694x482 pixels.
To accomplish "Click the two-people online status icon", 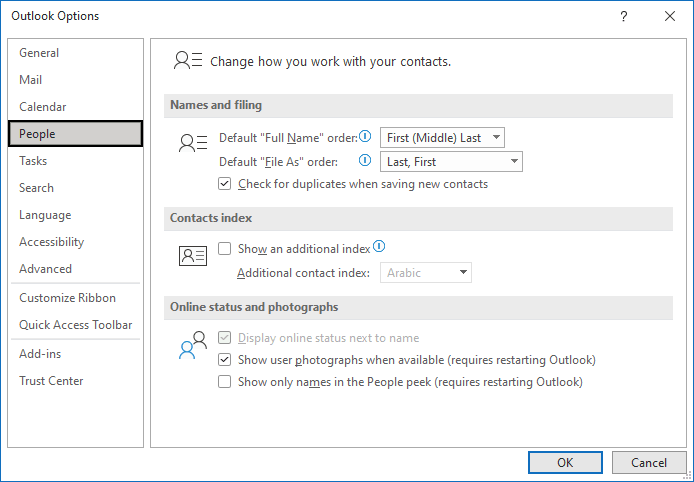I will 193,345.
